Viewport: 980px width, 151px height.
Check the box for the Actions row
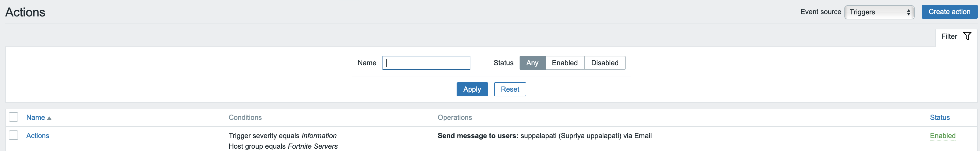click(x=14, y=135)
